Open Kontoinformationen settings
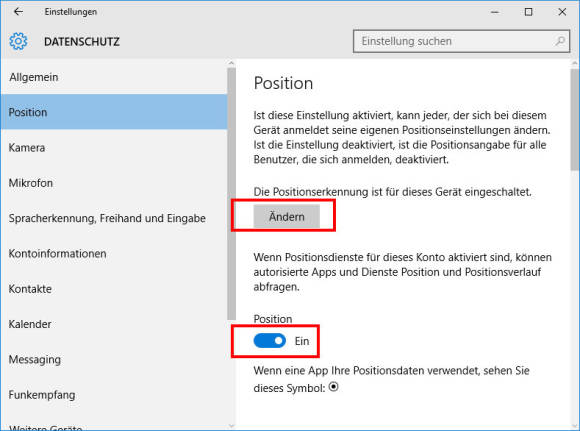Image resolution: width=580 pixels, height=431 pixels. (x=114, y=253)
